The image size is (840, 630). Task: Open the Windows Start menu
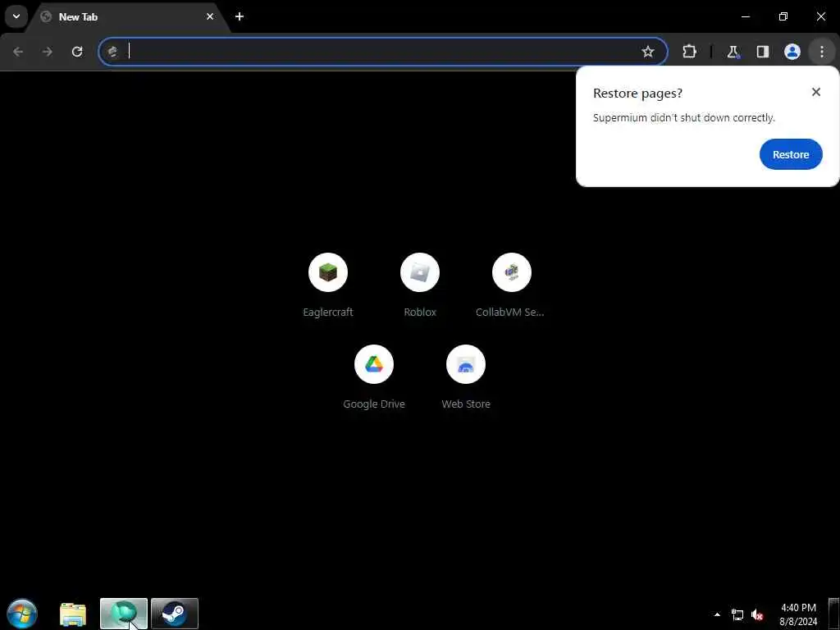click(22, 614)
